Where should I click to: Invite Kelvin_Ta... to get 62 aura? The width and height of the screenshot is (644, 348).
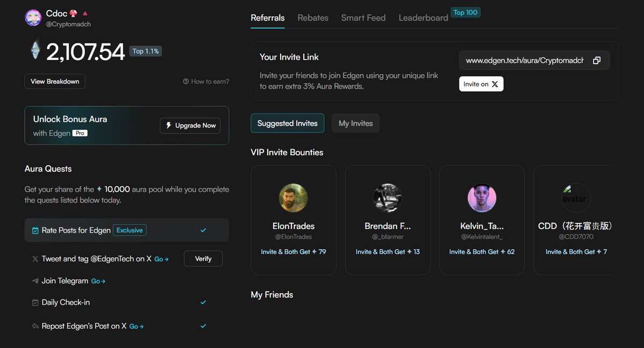point(482,251)
